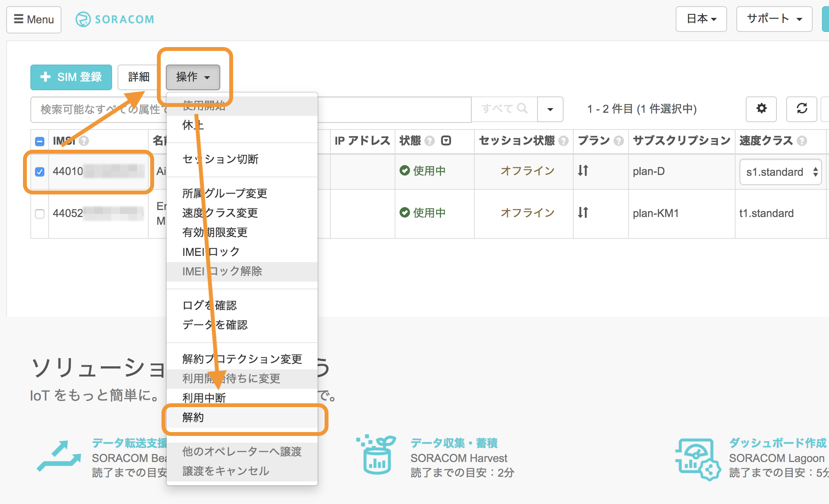The width and height of the screenshot is (829, 504).
Task: Click the 詳細 button
Action: 139,77
